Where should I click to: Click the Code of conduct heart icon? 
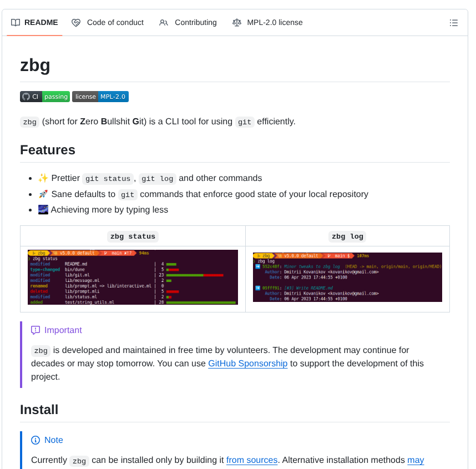[x=76, y=23]
